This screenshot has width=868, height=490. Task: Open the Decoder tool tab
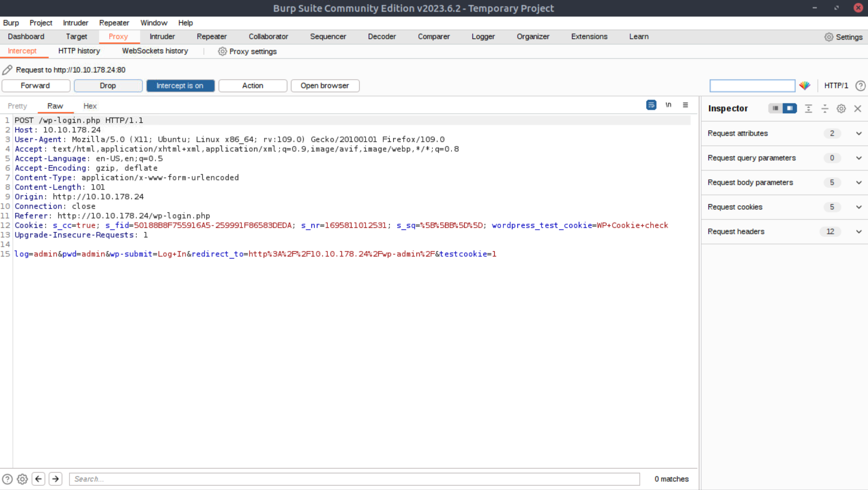[x=382, y=36]
